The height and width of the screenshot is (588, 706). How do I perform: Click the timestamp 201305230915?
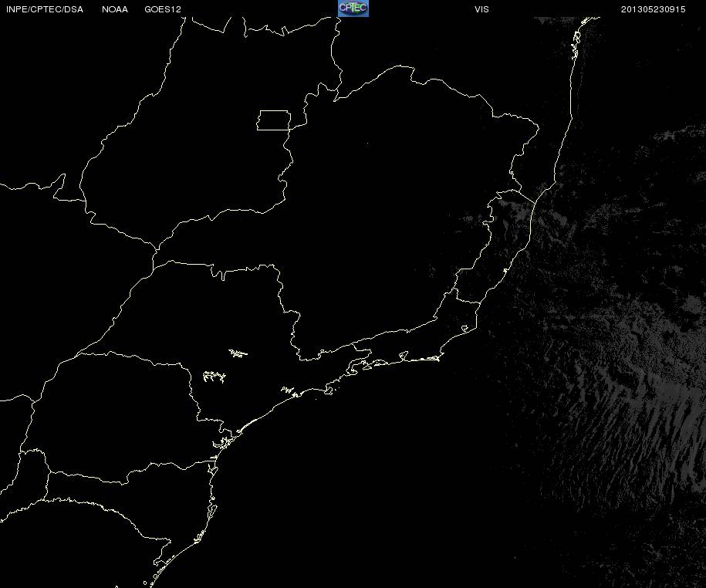tap(653, 9)
